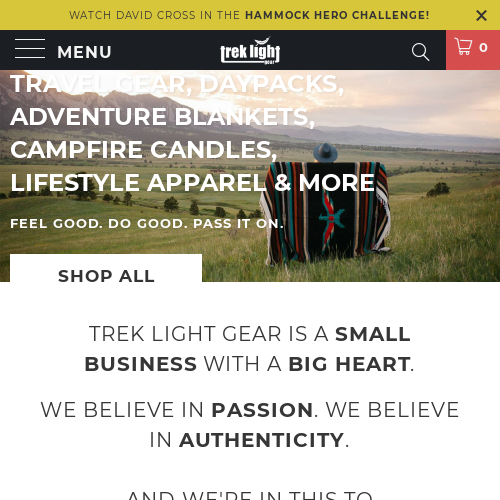Click the MENU label in header
500x500 pixels.
coord(84,52)
